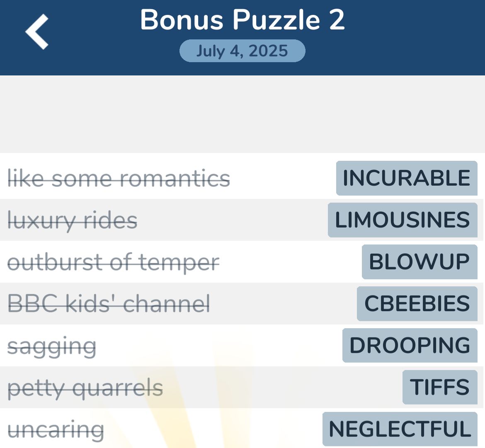Tap the DROOPING answer tile
Viewport: 485px width, 448px height.
(409, 346)
